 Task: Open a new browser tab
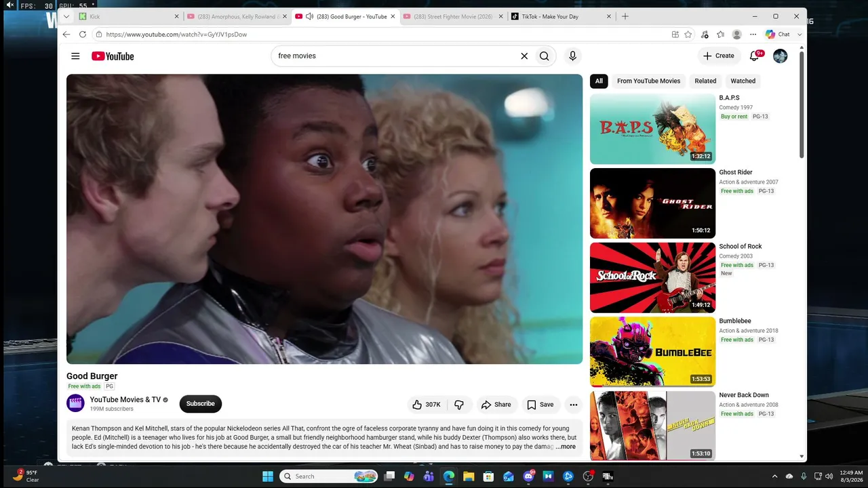[625, 16]
